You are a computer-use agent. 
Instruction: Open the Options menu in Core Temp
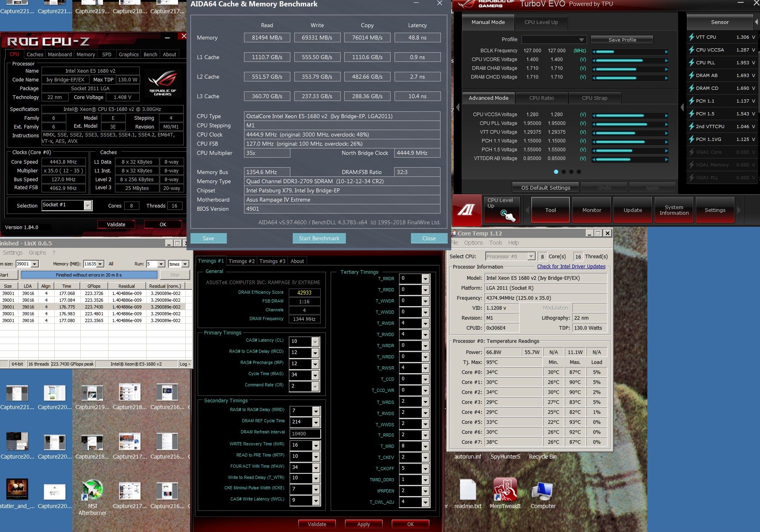click(473, 243)
